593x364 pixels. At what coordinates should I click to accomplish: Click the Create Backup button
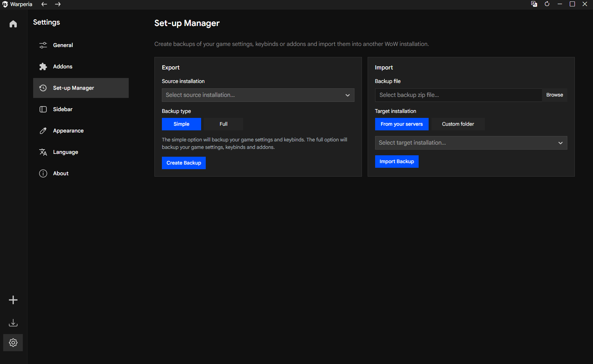point(184,163)
